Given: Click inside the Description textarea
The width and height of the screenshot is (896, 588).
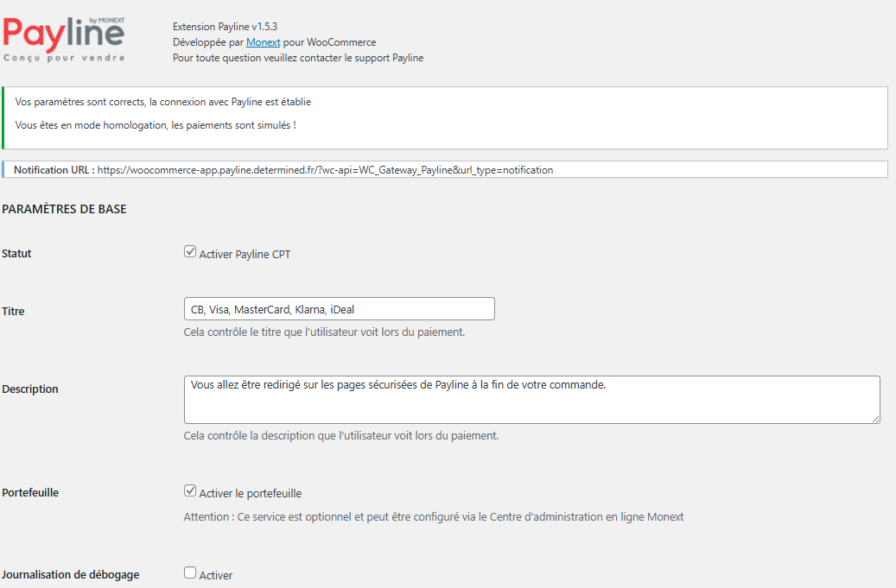Looking at the screenshot, I should [x=532, y=400].
